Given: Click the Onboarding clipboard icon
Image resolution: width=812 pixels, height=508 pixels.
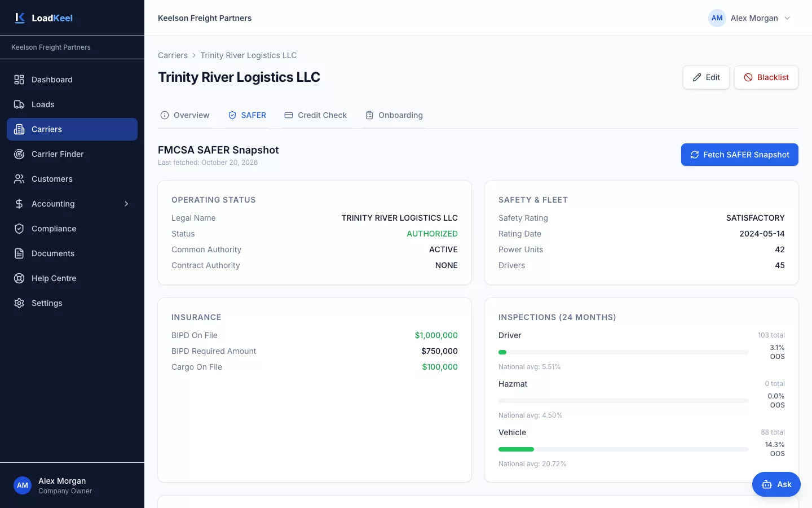Looking at the screenshot, I should click(x=369, y=115).
